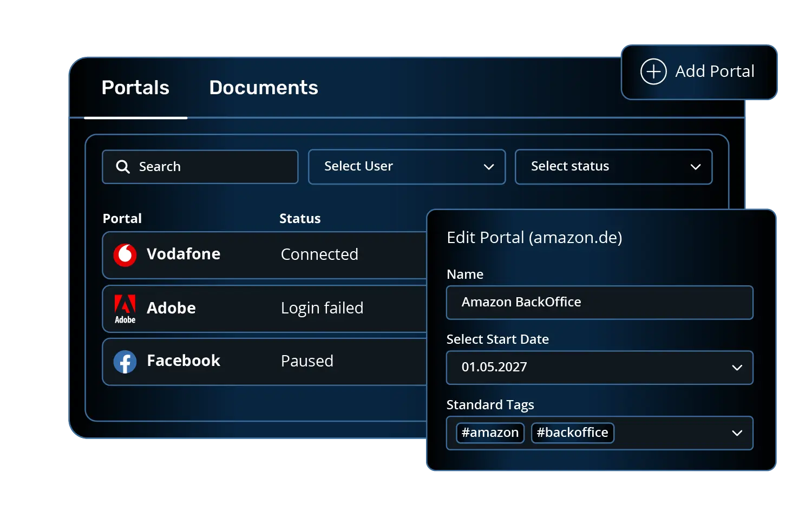812x517 pixels.
Task: Click the Login failed status of Adobe
Action: pyautogui.click(x=322, y=308)
